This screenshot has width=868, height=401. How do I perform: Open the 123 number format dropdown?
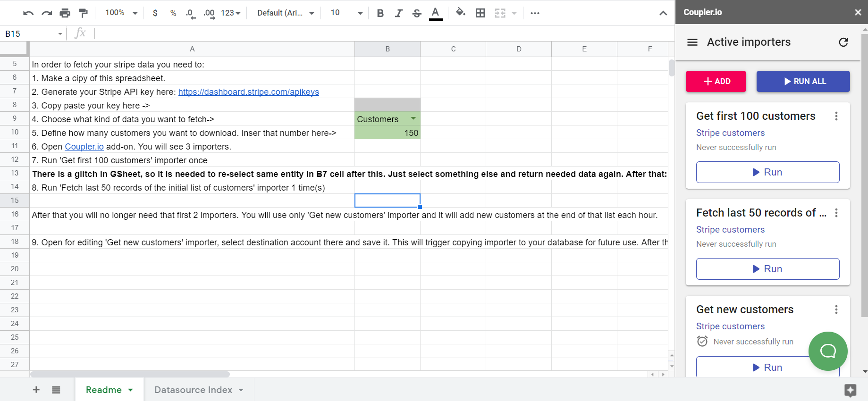pos(231,13)
